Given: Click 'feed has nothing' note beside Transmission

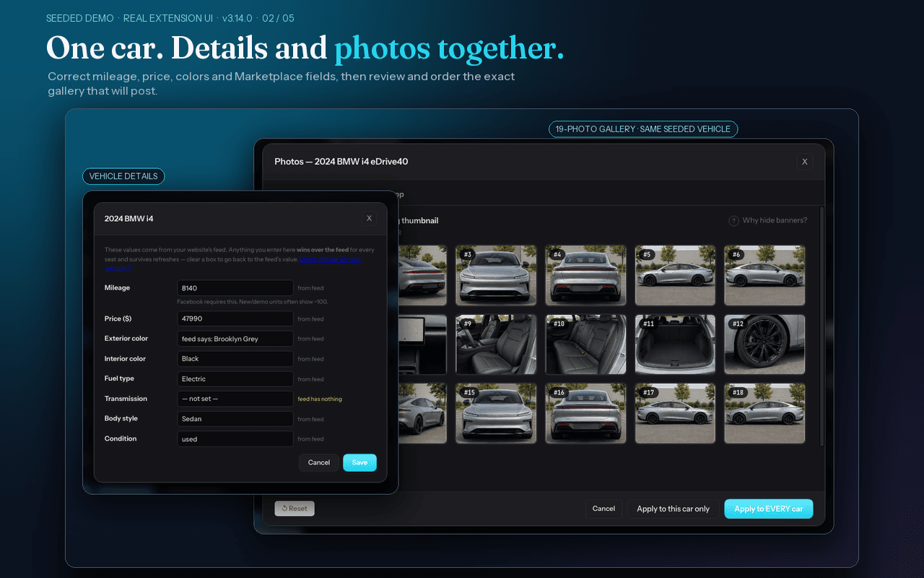Looking at the screenshot, I should coord(320,399).
